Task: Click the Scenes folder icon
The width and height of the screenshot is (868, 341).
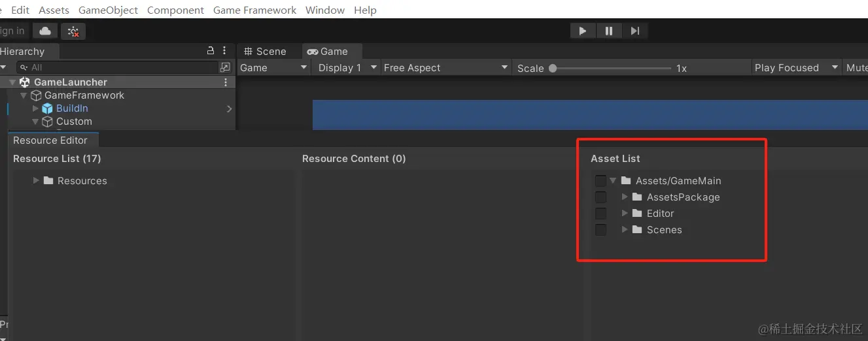Action: (x=637, y=229)
